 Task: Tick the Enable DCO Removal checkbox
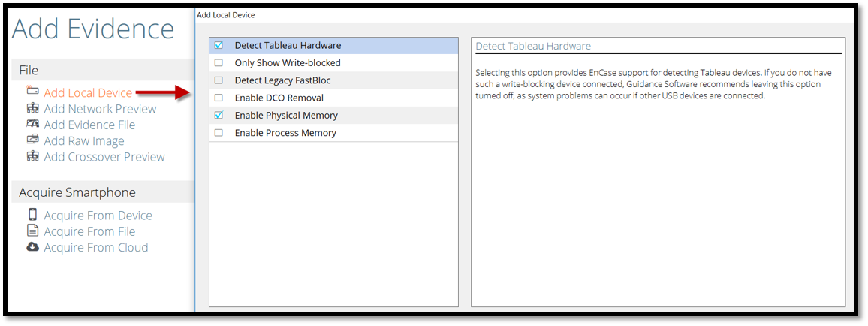219,98
